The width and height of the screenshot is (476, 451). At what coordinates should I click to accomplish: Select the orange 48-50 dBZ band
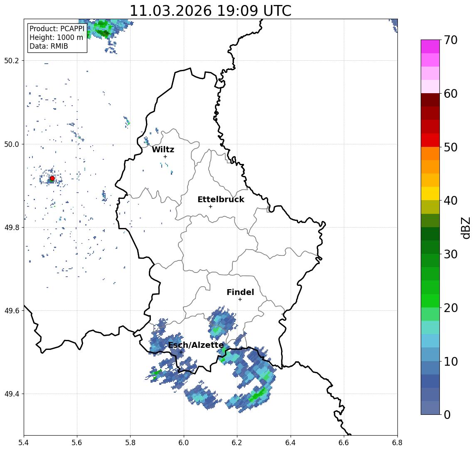(x=430, y=154)
